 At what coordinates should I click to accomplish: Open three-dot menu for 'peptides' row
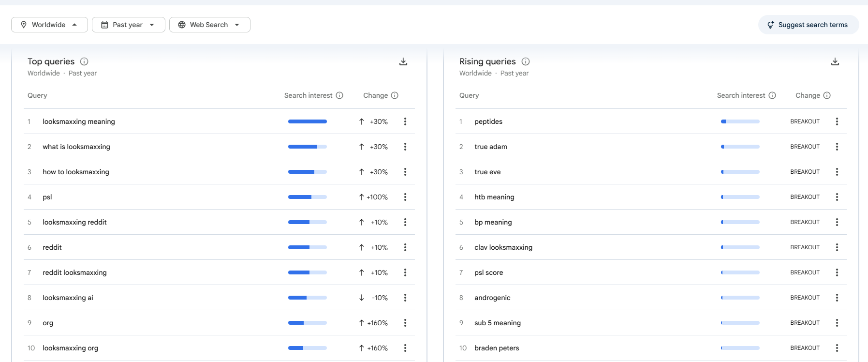pyautogui.click(x=837, y=121)
